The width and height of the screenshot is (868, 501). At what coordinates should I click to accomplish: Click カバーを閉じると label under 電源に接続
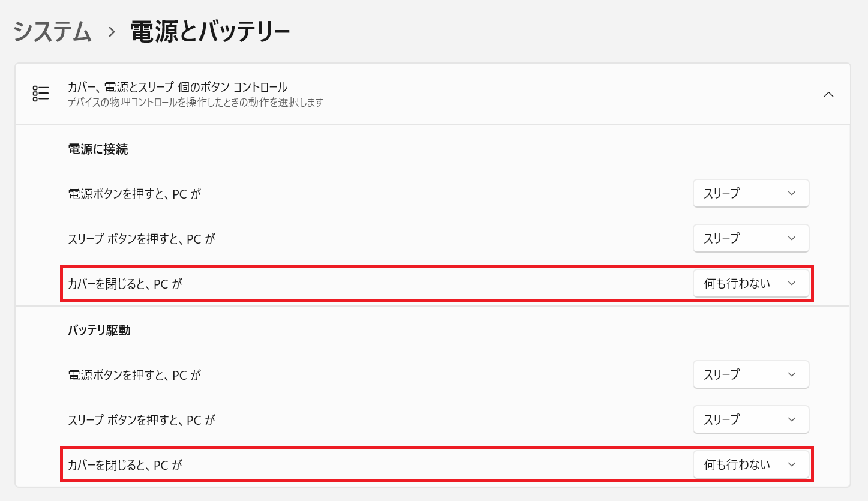click(x=125, y=284)
